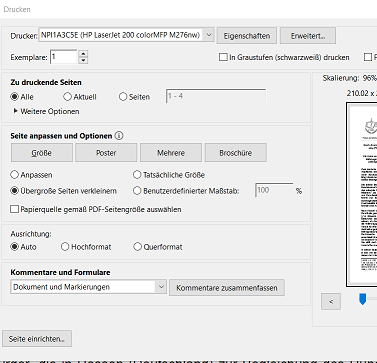Choose Querformat orientation
The image size is (377, 363).
coord(137,247)
